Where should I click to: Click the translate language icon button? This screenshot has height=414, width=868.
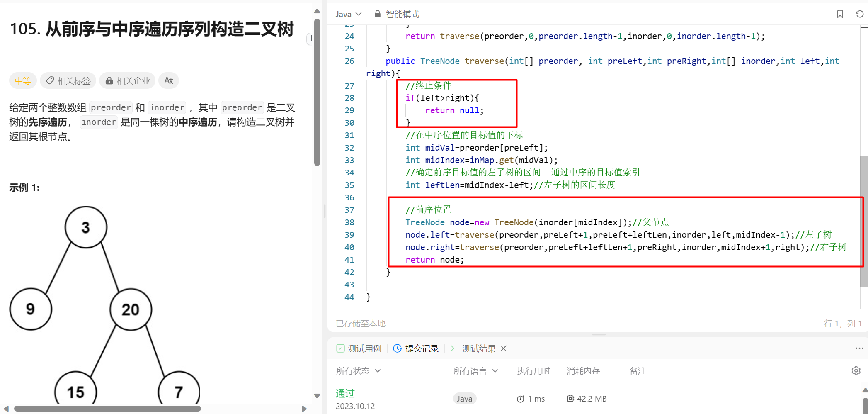168,80
